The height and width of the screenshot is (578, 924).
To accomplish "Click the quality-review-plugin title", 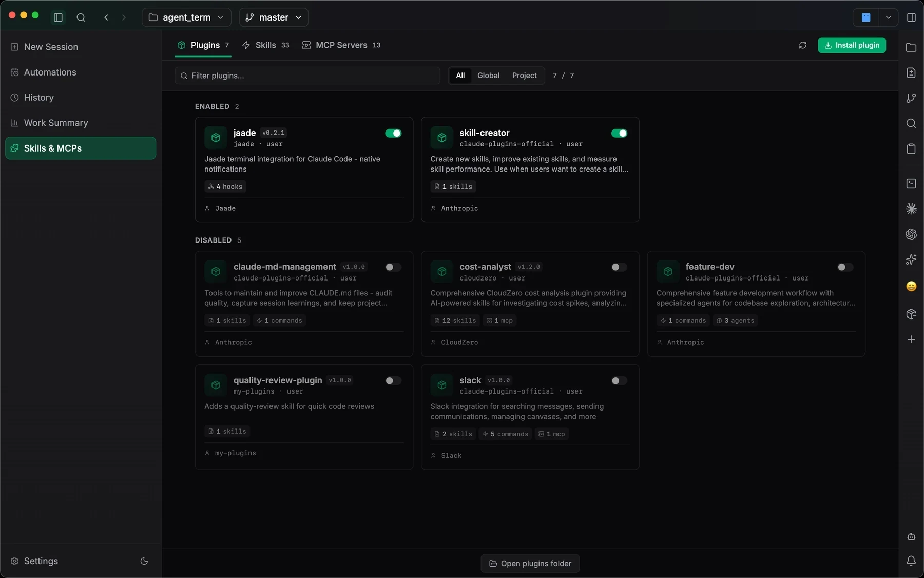I will pos(278,380).
